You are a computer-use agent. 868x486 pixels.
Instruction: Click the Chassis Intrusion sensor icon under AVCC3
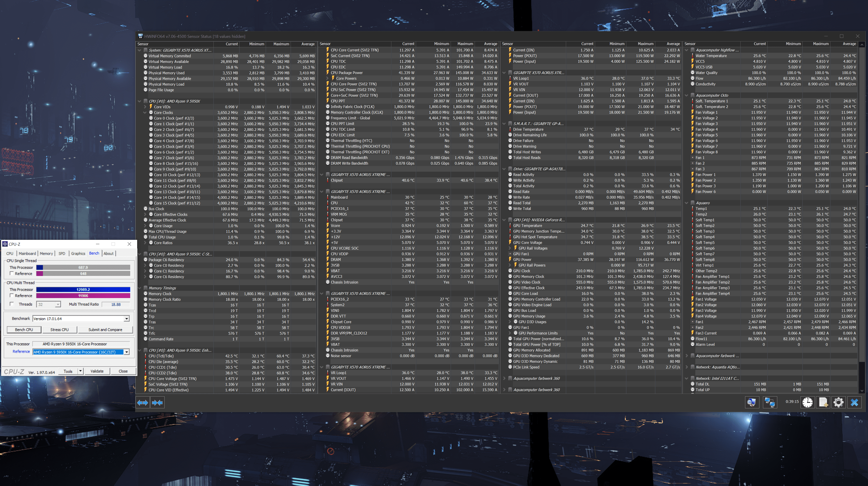[328, 282]
